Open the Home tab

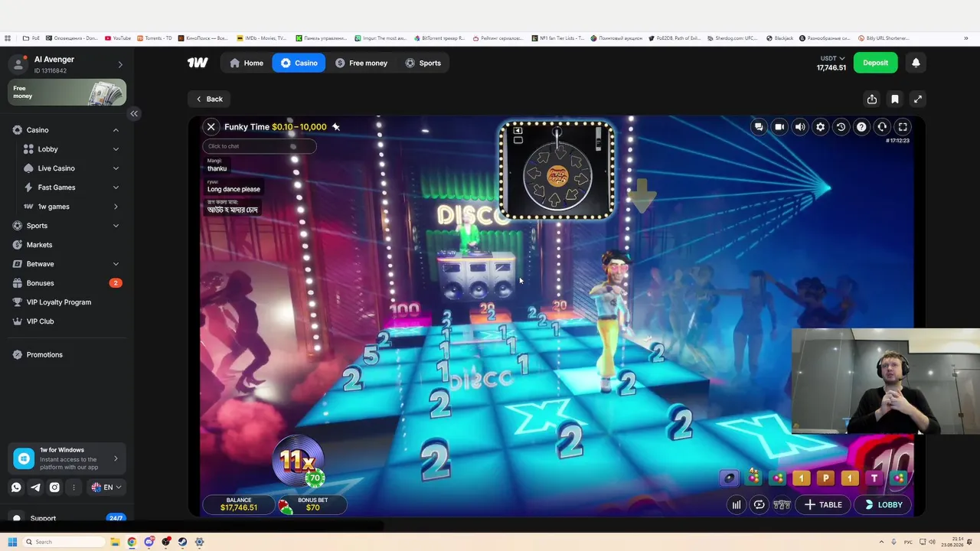click(247, 63)
